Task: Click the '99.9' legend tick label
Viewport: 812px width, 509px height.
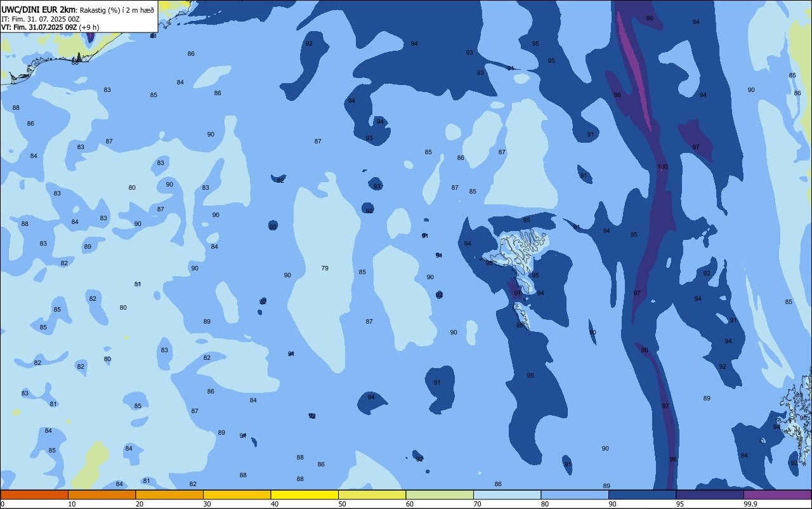Action: coord(750,504)
